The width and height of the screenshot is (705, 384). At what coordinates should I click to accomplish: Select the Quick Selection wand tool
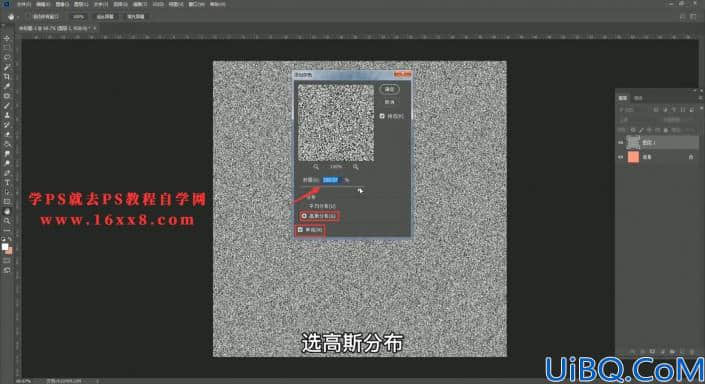click(x=7, y=67)
